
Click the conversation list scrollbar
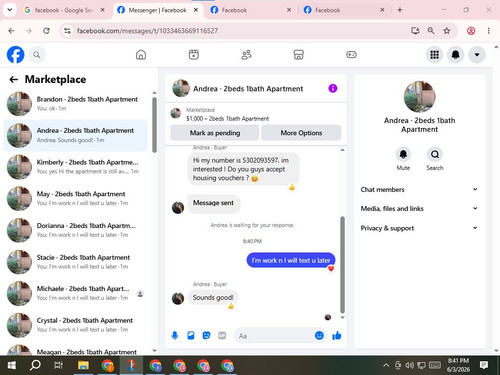pos(154,125)
